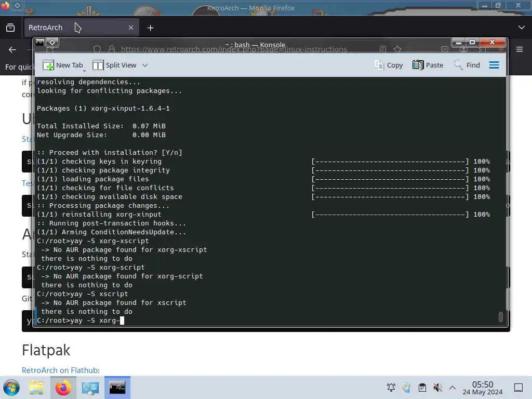This screenshot has width=532, height=399.
Task: Click Show Desktop button in taskbar corner
Action: pyautogui.click(x=518, y=388)
